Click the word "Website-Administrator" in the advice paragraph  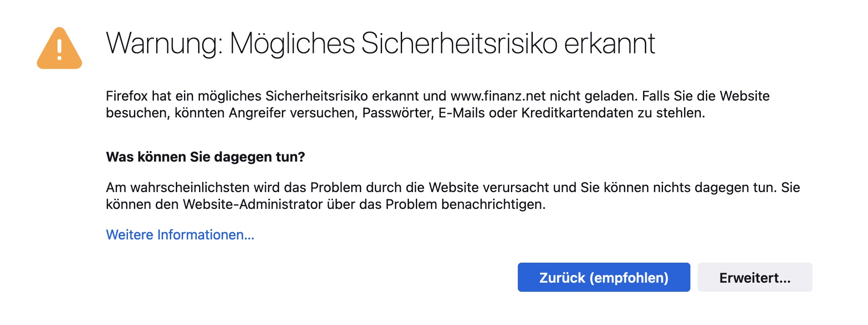click(x=253, y=204)
